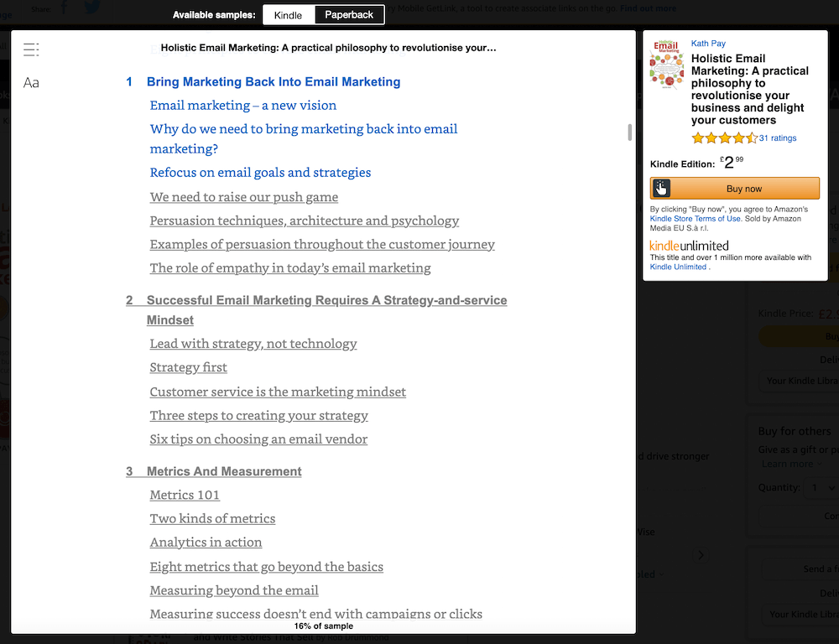Open 'Lead with strategy, not technology'
The image size is (839, 644).
(253, 344)
